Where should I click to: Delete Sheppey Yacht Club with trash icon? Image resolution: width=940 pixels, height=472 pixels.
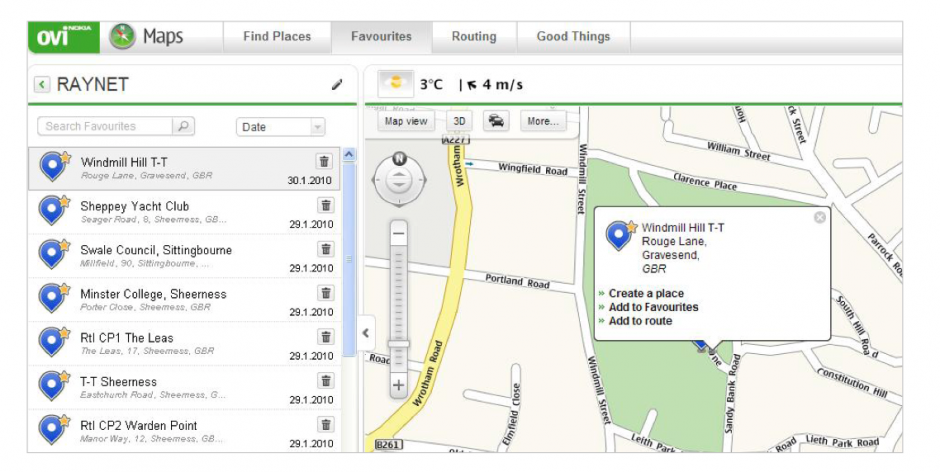click(x=326, y=205)
